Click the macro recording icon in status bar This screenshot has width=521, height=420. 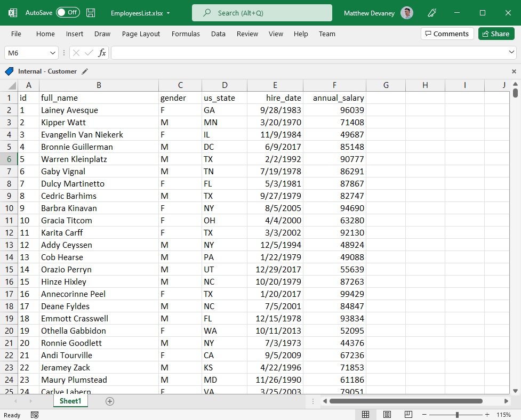(x=35, y=415)
